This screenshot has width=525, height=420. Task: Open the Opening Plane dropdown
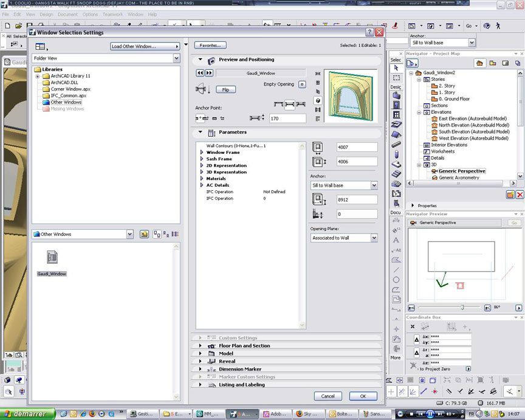(x=344, y=238)
